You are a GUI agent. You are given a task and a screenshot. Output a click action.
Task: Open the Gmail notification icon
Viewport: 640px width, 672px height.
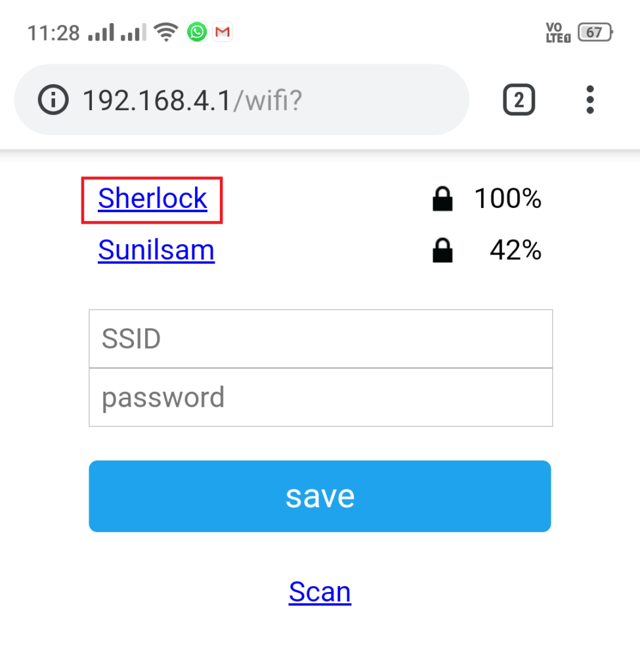tap(223, 31)
